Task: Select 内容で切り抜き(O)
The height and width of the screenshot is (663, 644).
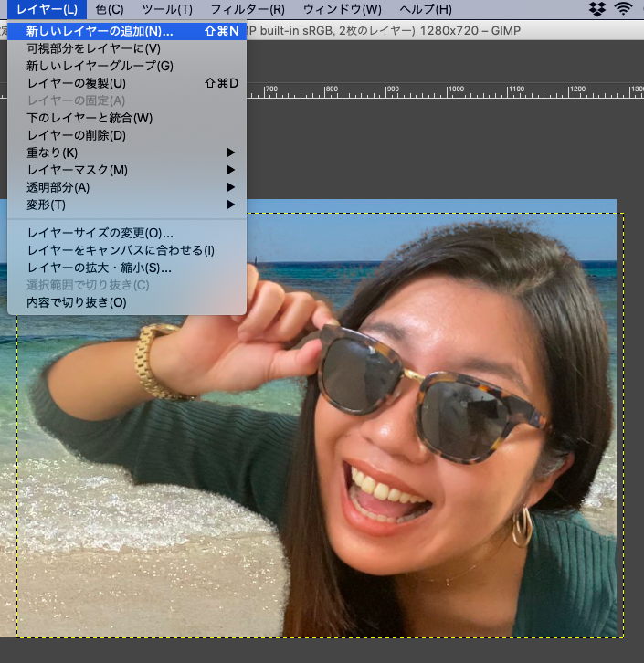Action: pos(127,302)
